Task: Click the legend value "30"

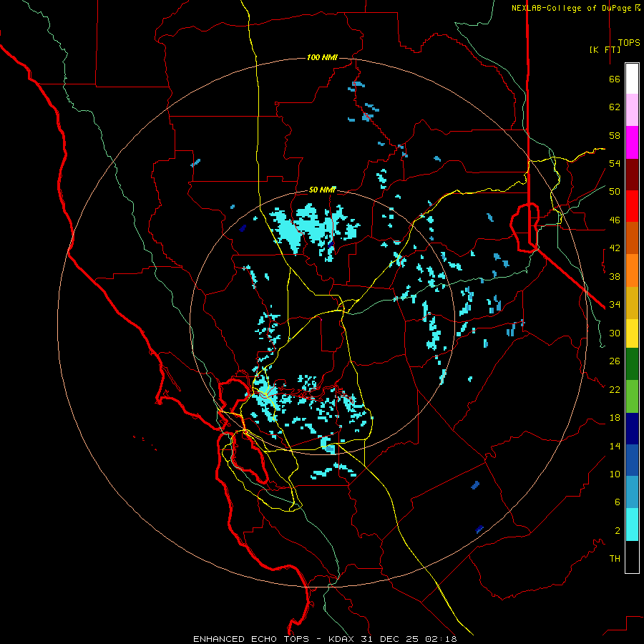Action: [615, 333]
